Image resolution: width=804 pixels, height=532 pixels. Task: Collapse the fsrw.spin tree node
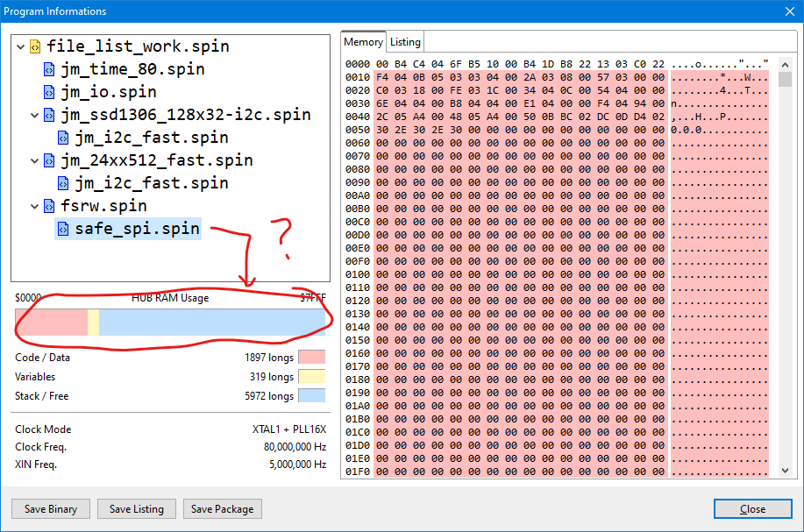pyautogui.click(x=34, y=206)
